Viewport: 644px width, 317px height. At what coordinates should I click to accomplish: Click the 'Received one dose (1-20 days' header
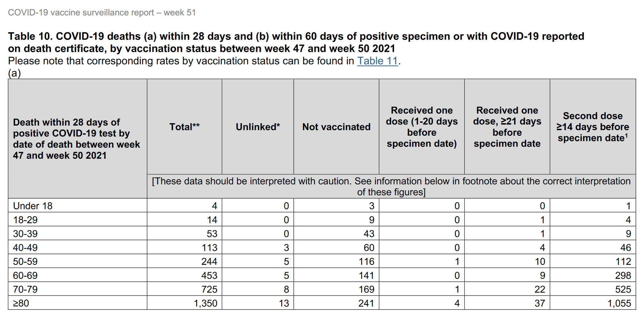tap(422, 127)
